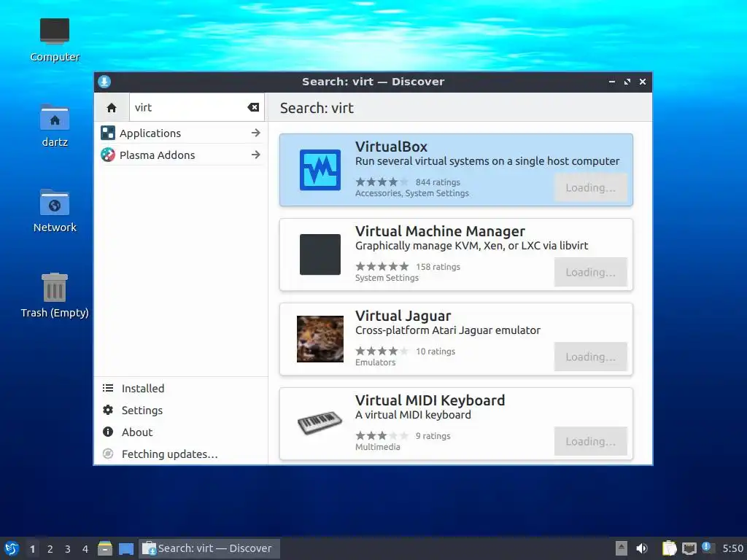The height and width of the screenshot is (560, 747).
Task: Open the dartz home folder
Action: coord(55,125)
